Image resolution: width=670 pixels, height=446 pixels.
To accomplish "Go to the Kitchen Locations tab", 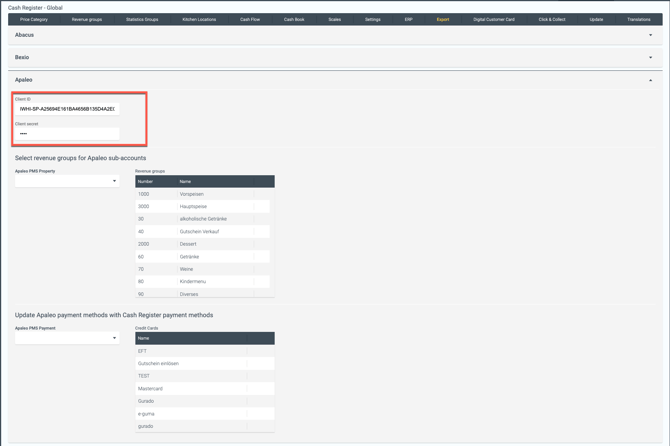I will coord(199,19).
